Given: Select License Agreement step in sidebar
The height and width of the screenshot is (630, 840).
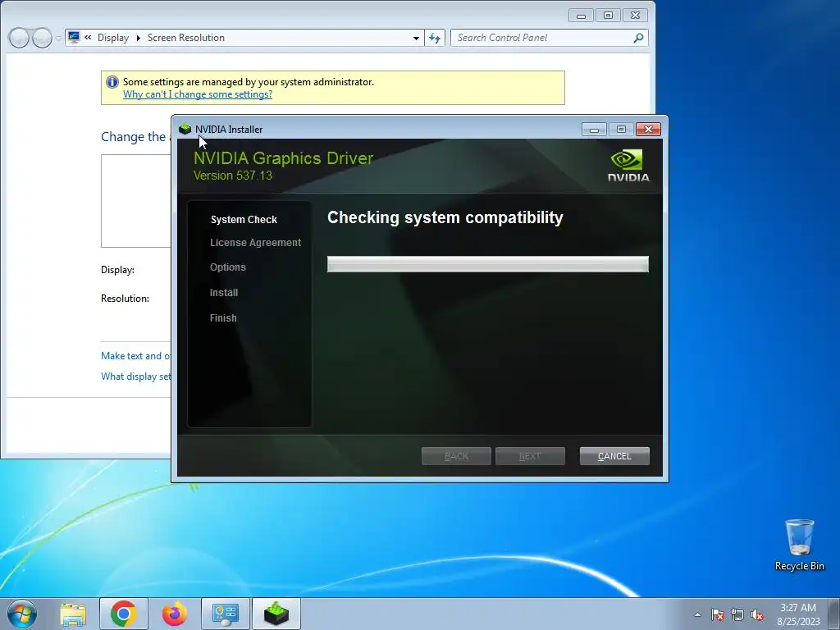Looking at the screenshot, I should (x=256, y=243).
